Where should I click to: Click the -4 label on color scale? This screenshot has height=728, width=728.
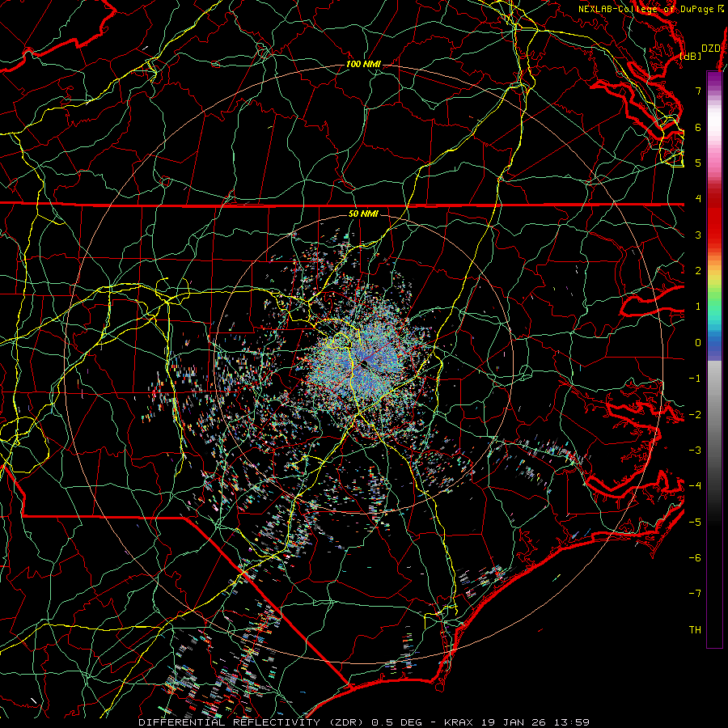pyautogui.click(x=695, y=486)
